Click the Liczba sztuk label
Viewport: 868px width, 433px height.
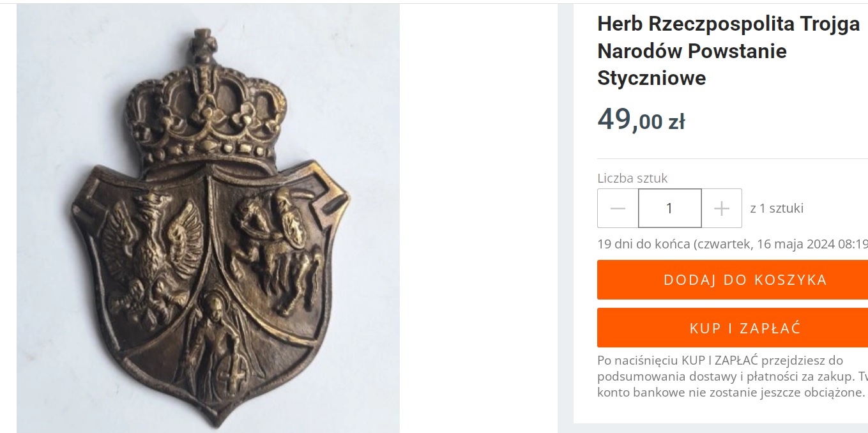632,178
